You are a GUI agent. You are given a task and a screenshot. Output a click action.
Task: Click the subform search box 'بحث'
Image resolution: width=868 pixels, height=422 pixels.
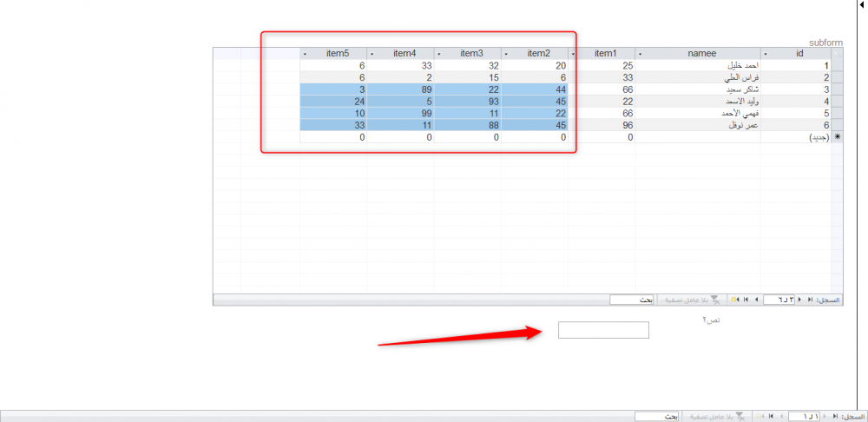[631, 300]
